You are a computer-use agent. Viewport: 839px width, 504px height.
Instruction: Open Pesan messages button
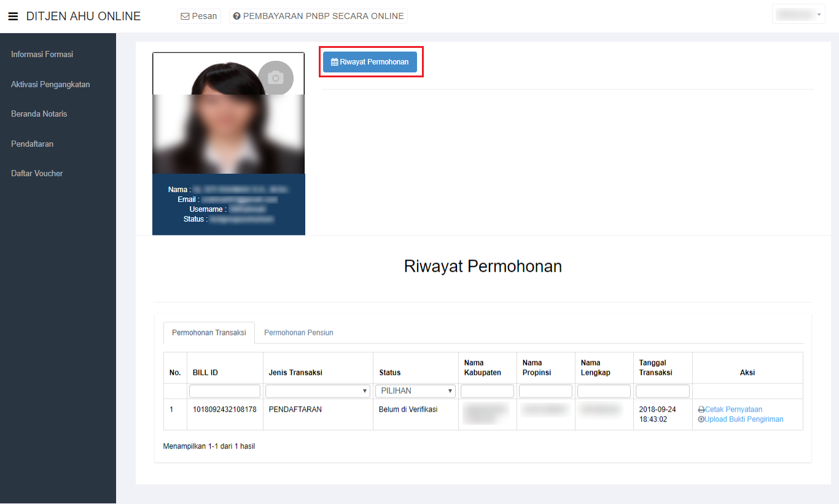tap(199, 16)
